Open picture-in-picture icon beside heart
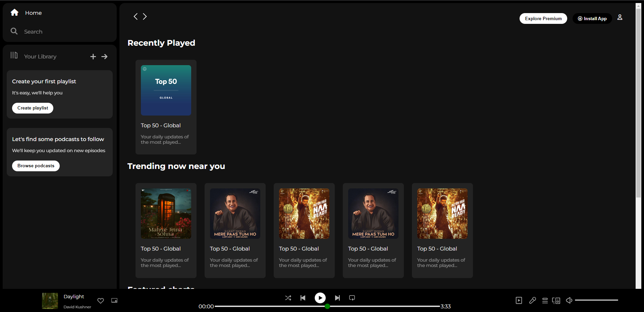Image resolution: width=644 pixels, height=312 pixels. (114, 301)
